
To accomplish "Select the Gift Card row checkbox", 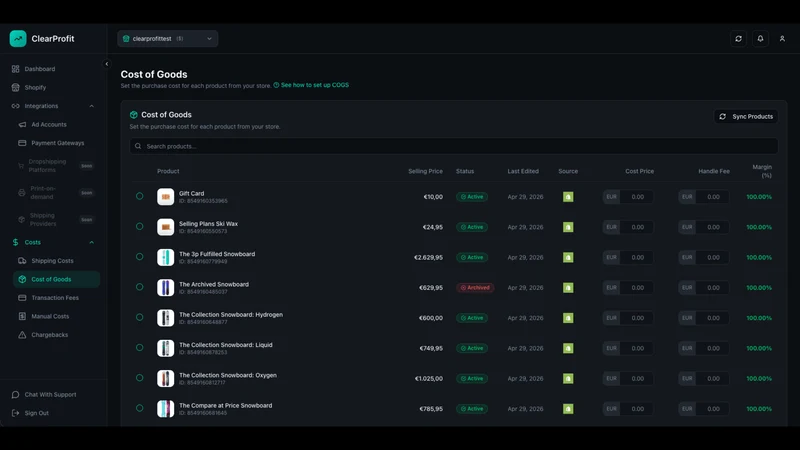I will click(x=139, y=196).
